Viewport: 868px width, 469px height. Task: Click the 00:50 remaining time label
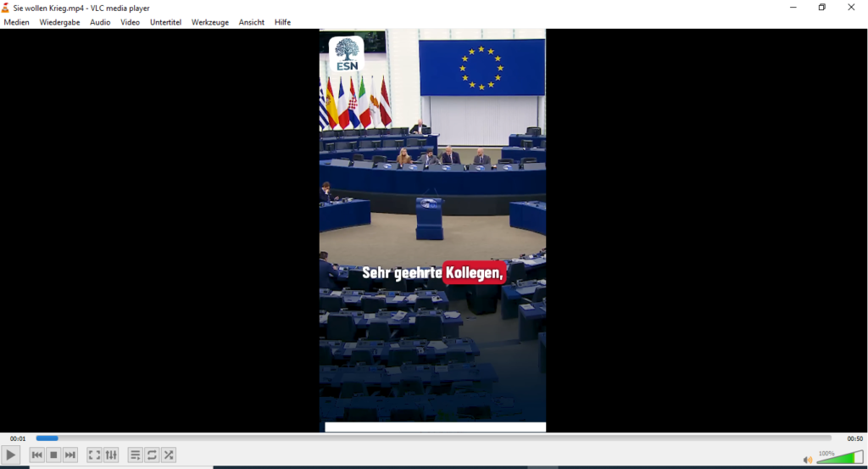tap(854, 438)
